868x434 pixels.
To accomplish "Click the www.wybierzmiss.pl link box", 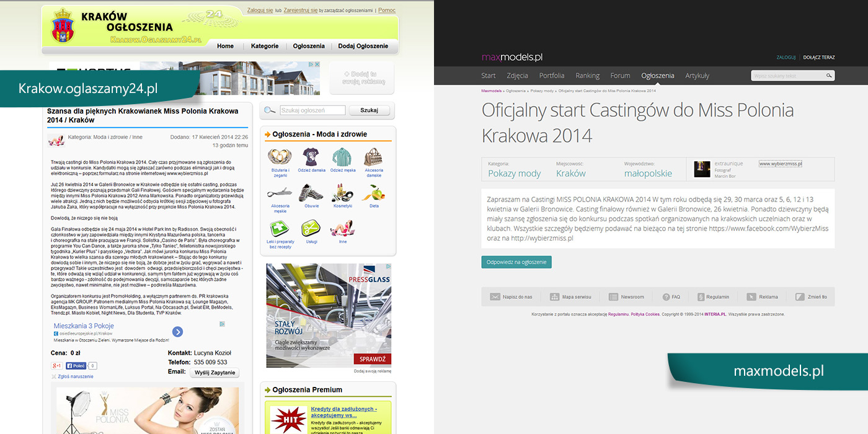I will tap(781, 164).
